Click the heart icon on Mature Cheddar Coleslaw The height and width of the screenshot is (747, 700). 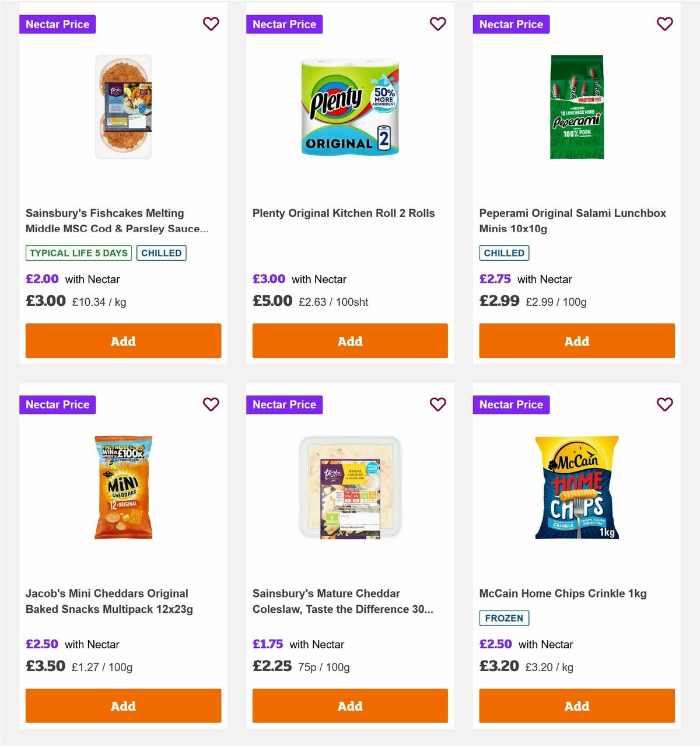437,404
